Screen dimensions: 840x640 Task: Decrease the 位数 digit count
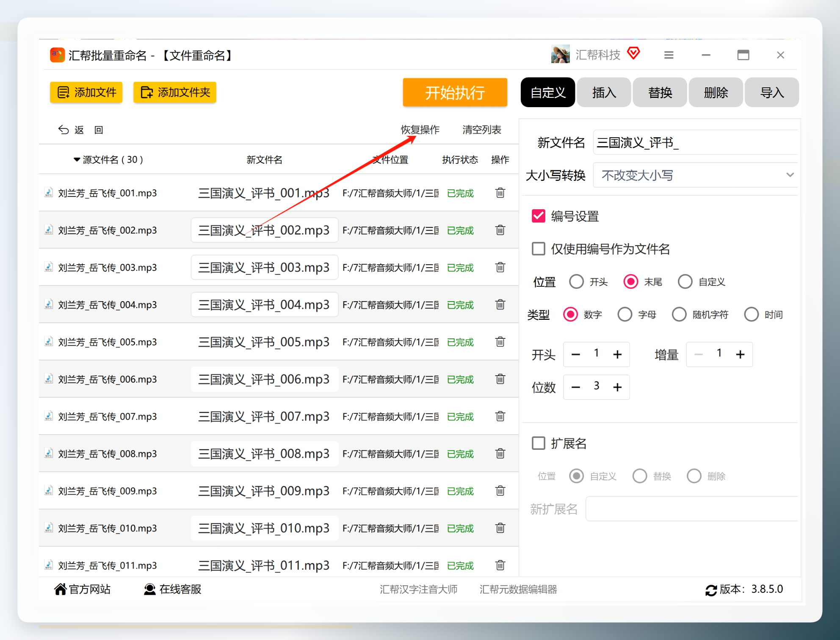point(576,387)
